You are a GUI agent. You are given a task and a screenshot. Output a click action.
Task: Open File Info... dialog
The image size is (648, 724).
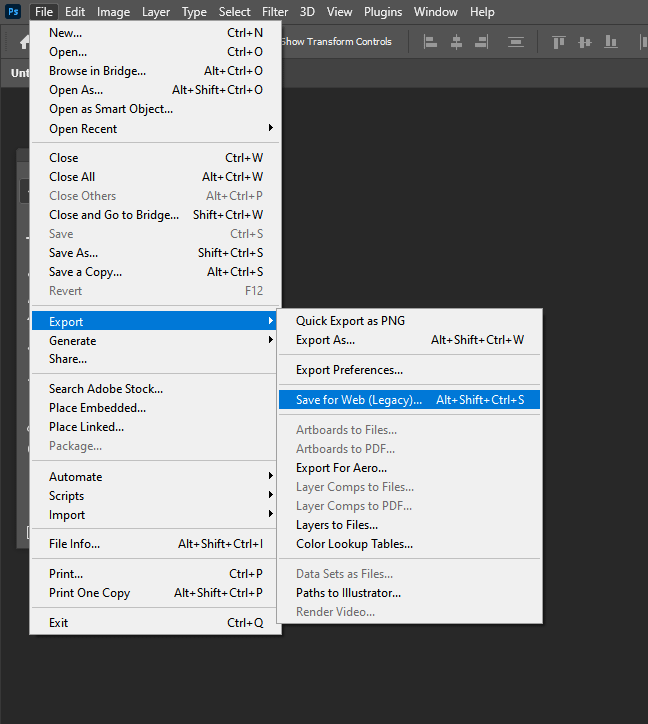tap(156, 543)
